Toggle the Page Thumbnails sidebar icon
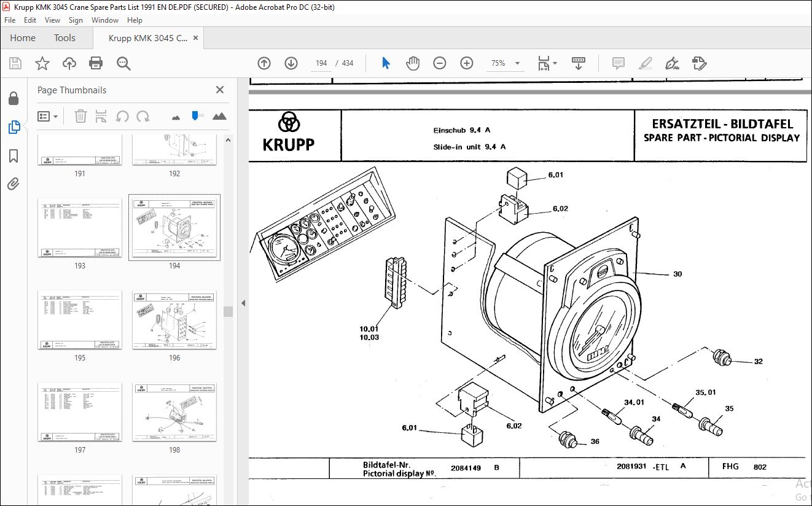812x506 pixels. [x=14, y=127]
